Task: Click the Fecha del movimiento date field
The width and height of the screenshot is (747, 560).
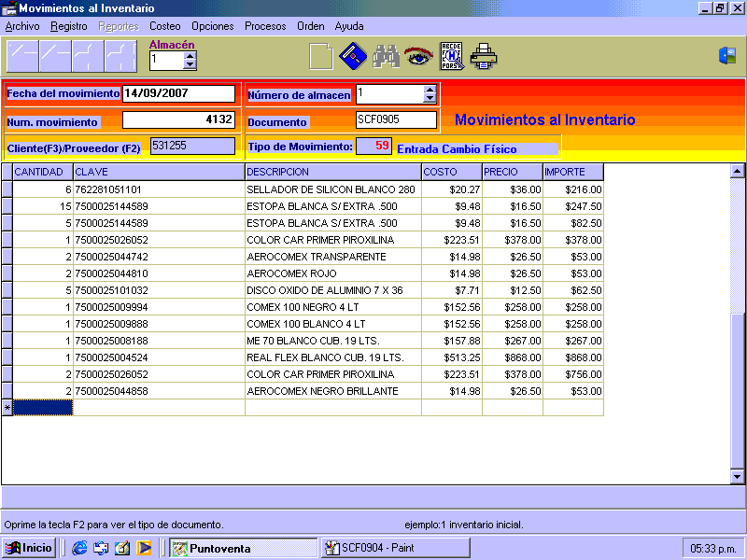Action: pyautogui.click(x=178, y=94)
